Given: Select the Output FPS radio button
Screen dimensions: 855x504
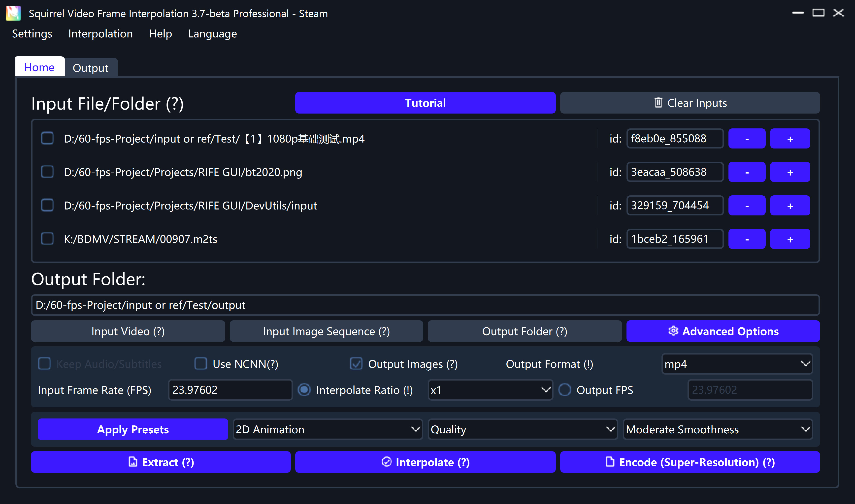Looking at the screenshot, I should (x=565, y=390).
